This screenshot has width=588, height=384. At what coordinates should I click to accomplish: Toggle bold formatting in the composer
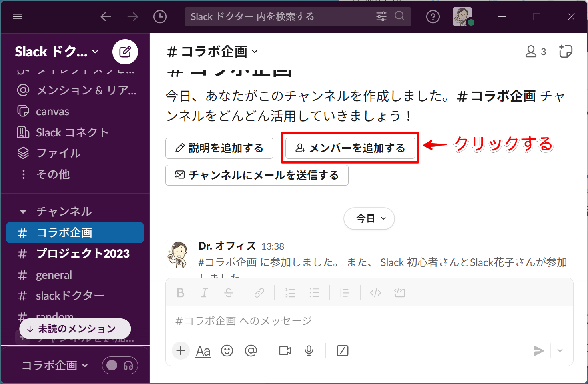tap(180, 292)
